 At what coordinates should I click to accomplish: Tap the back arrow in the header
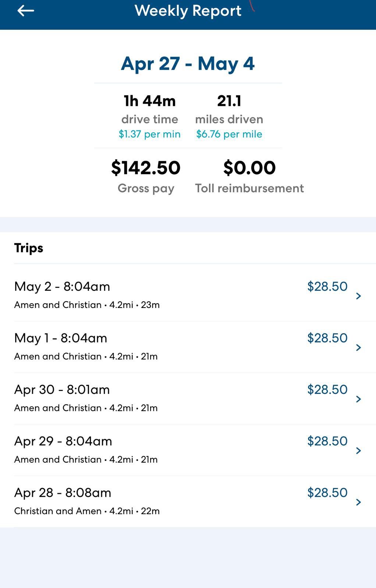click(25, 11)
